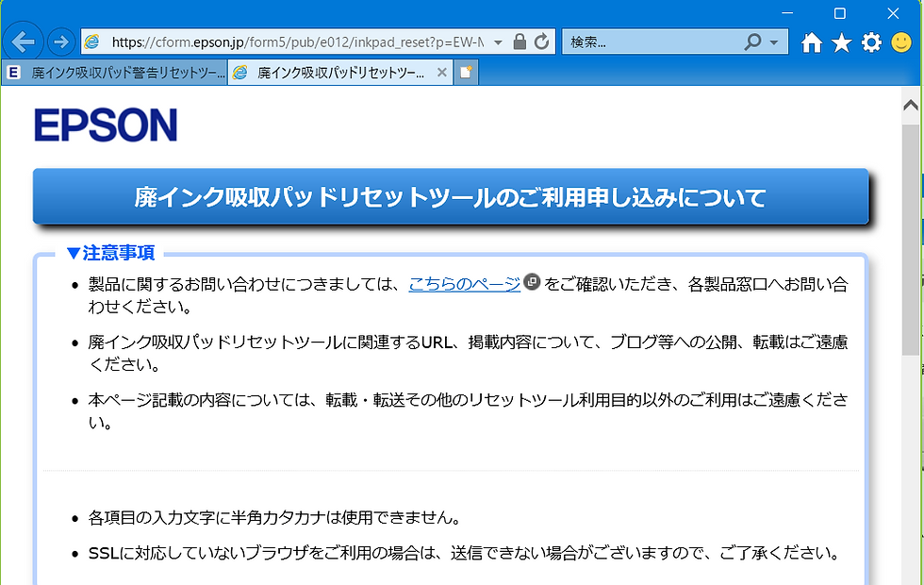
Task: Go back with the browser Back arrow
Action: (x=23, y=42)
